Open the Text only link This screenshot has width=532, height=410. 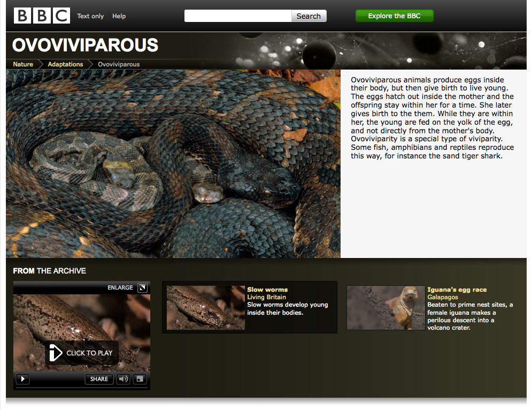(90, 16)
